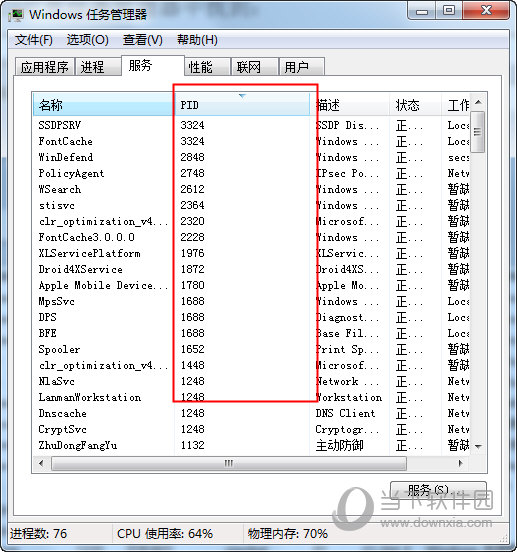Sort services by 状态 column header
The image size is (517, 552).
click(415, 105)
